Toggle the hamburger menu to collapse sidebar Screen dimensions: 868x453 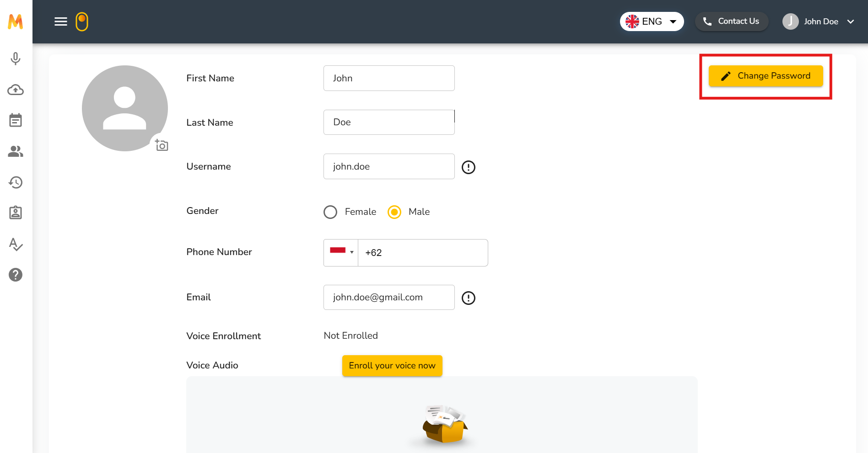(x=61, y=21)
